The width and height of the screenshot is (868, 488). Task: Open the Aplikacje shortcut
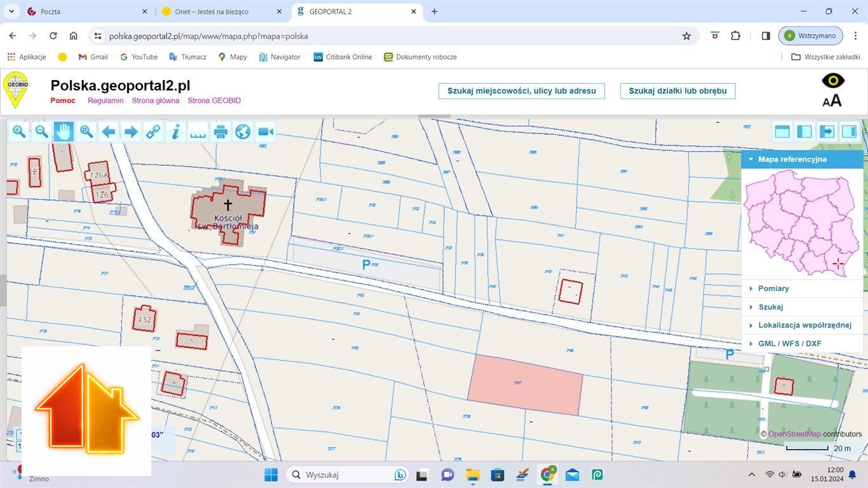pos(27,57)
